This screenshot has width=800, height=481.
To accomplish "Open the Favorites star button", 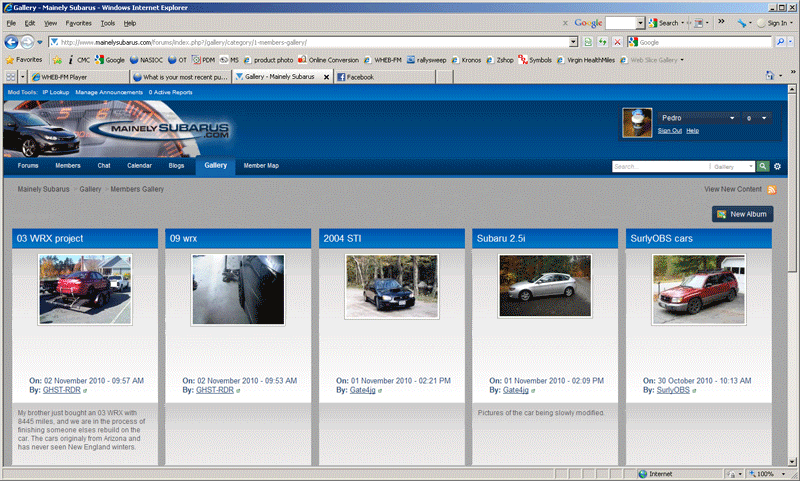I will pyautogui.click(x=24, y=60).
